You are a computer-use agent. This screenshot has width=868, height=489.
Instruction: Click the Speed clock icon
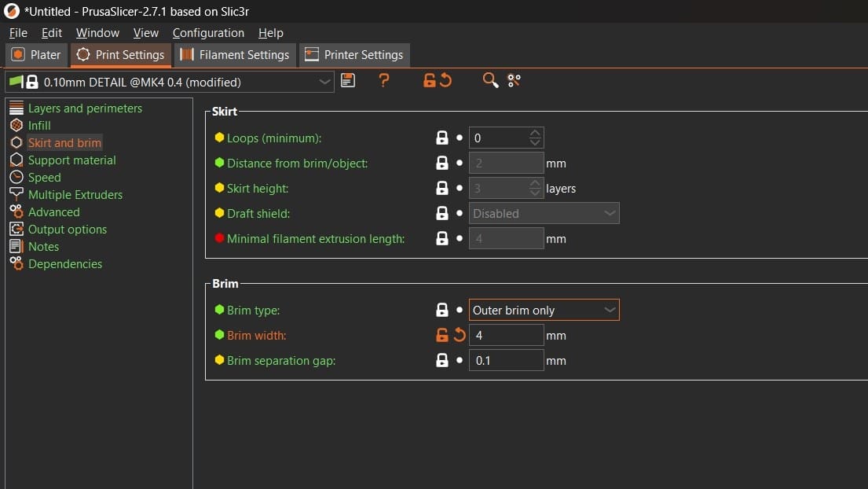[16, 177]
